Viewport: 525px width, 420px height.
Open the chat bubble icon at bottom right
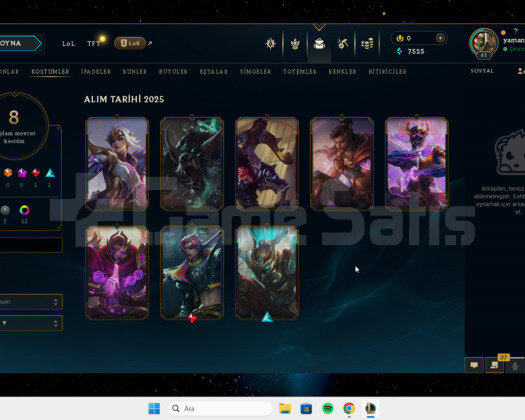pos(474,365)
